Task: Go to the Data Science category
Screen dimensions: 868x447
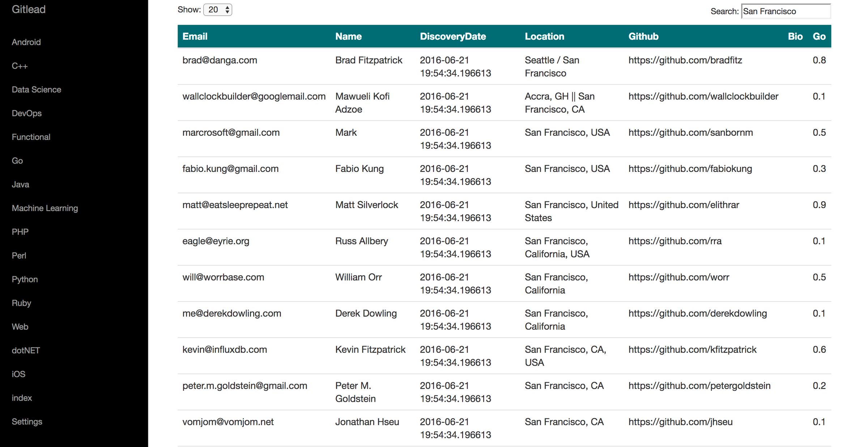Action: click(36, 89)
